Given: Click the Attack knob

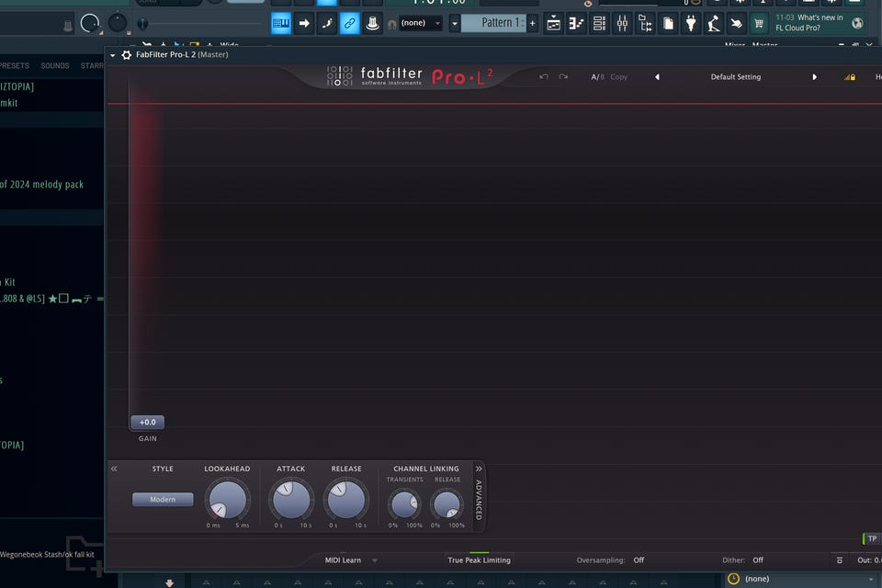Looking at the screenshot, I should (291, 499).
